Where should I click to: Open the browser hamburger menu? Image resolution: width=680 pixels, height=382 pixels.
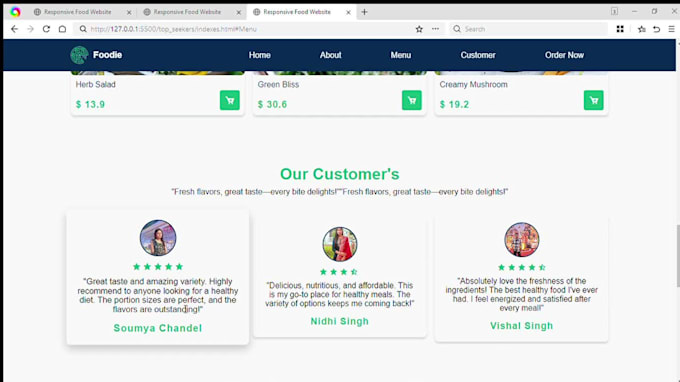[x=671, y=29]
